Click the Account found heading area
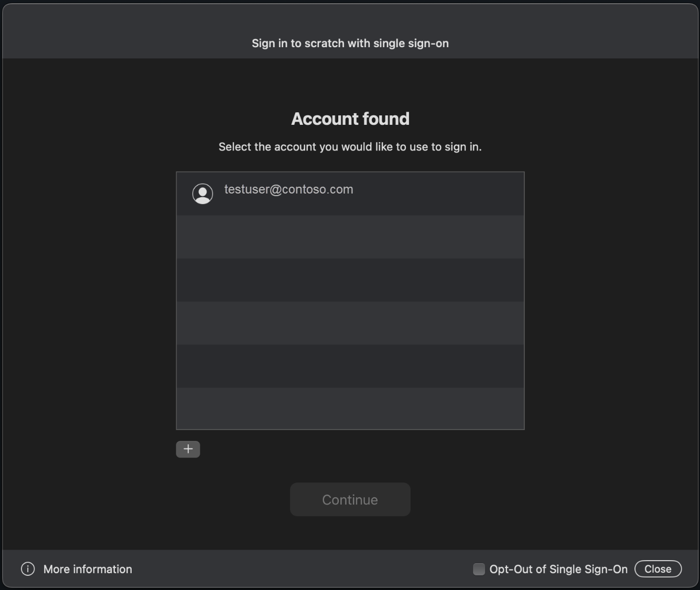This screenshot has width=700, height=590. [350, 119]
